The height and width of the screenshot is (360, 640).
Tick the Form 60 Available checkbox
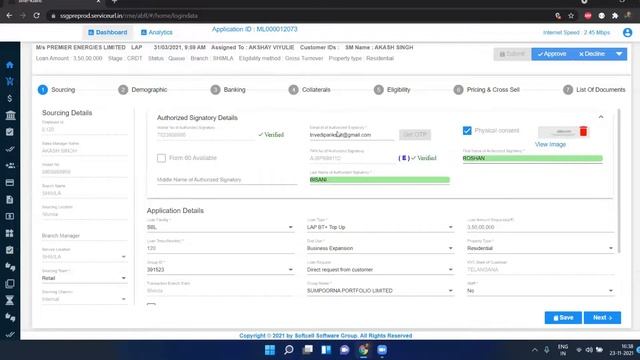(161, 158)
